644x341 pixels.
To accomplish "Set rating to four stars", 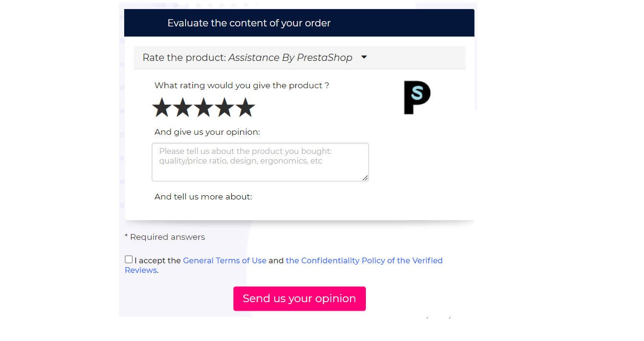I will click(224, 107).
